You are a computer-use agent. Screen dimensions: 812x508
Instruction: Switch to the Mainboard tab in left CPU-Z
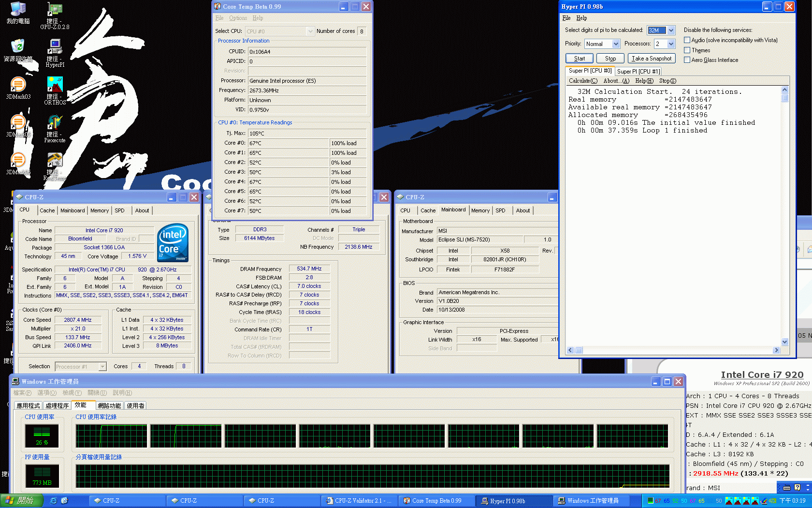tap(72, 210)
